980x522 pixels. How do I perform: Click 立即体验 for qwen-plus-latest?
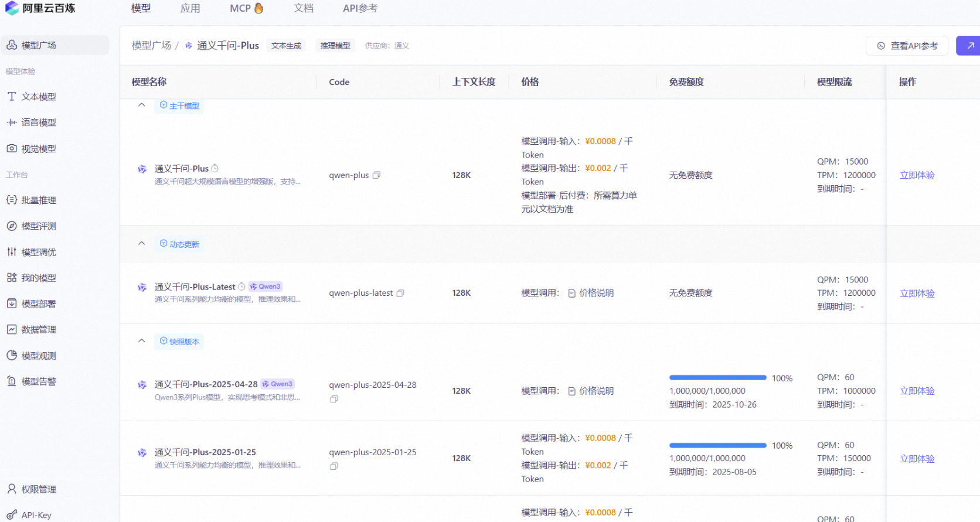[x=917, y=294]
